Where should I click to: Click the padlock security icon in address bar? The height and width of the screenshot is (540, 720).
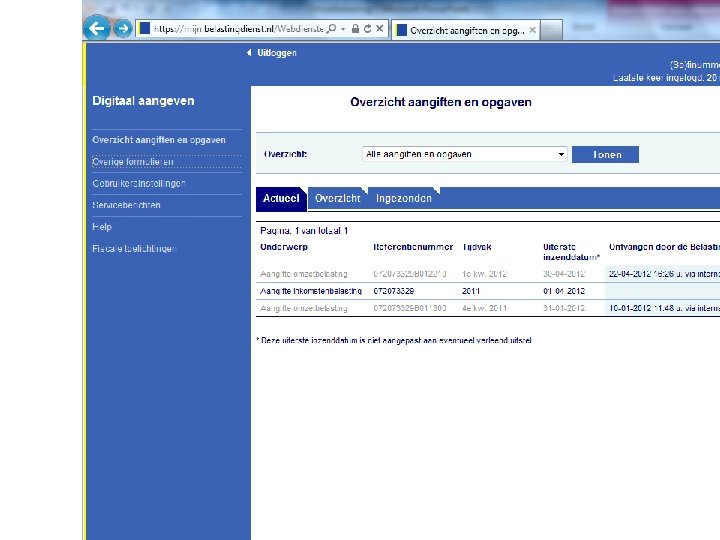[x=355, y=29]
